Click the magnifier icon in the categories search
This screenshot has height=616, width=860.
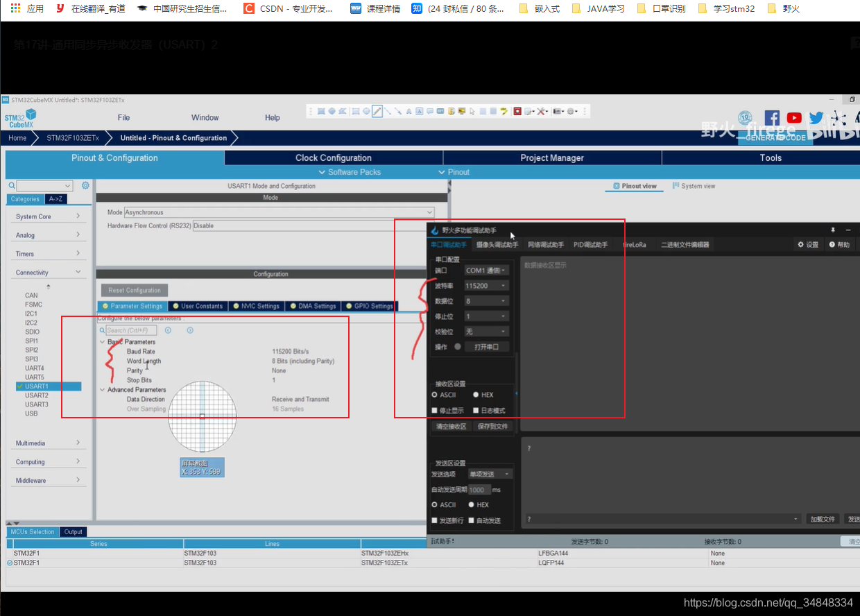12,186
